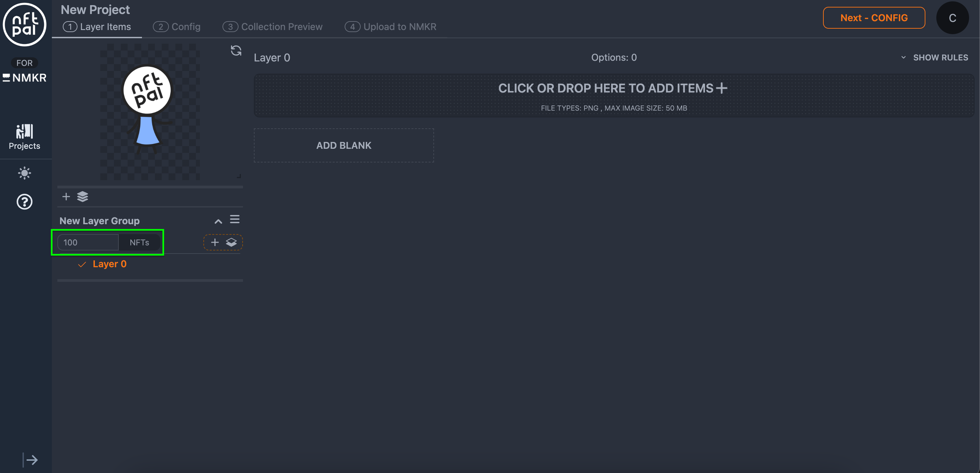The height and width of the screenshot is (473, 980).
Task: Collapse New Layer Group chevron
Action: [218, 221]
